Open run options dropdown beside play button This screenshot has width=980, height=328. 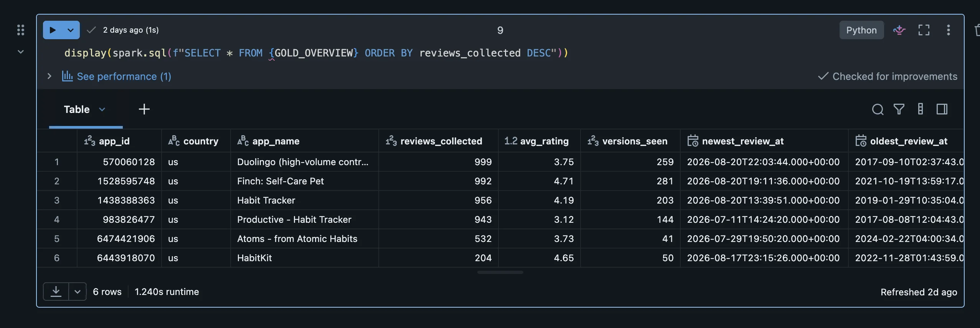[x=71, y=30]
